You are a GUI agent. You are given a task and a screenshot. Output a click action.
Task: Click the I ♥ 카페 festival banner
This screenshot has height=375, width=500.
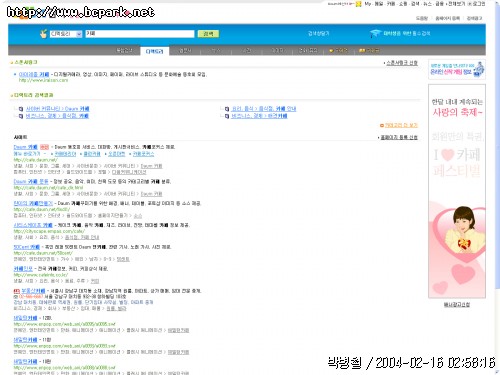pos(457,191)
